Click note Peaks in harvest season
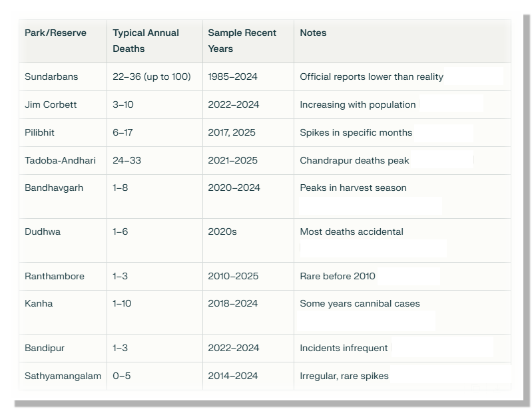The image size is (532, 409). (353, 188)
